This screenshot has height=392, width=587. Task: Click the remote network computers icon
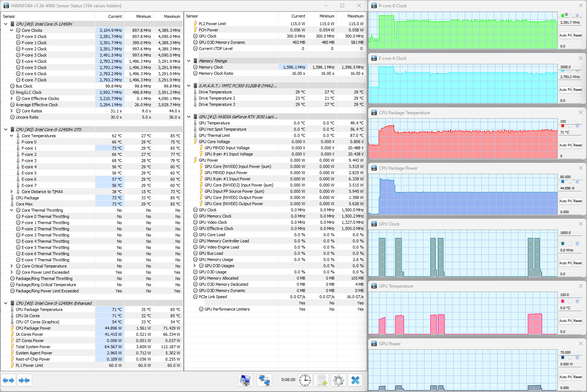(x=264, y=380)
